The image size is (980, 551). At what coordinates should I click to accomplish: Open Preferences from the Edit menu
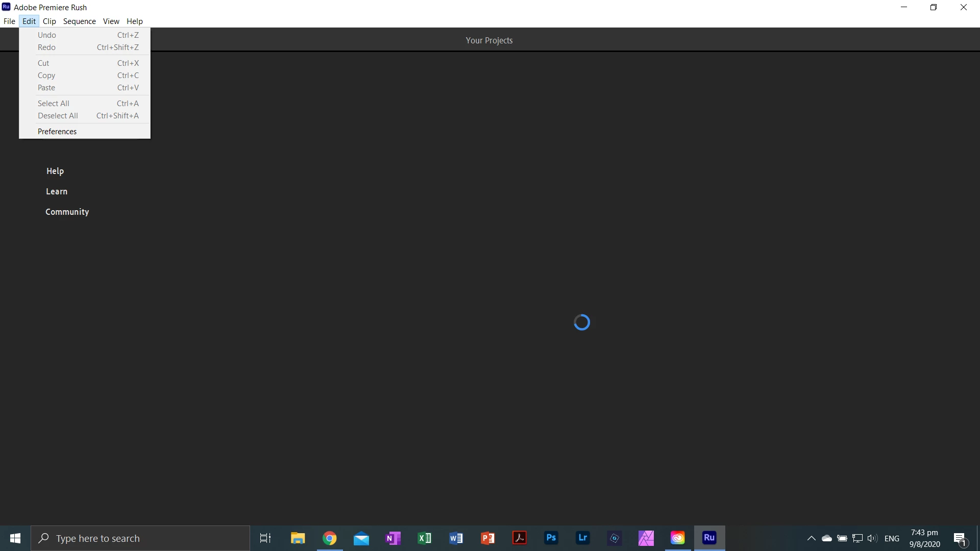[x=57, y=132]
